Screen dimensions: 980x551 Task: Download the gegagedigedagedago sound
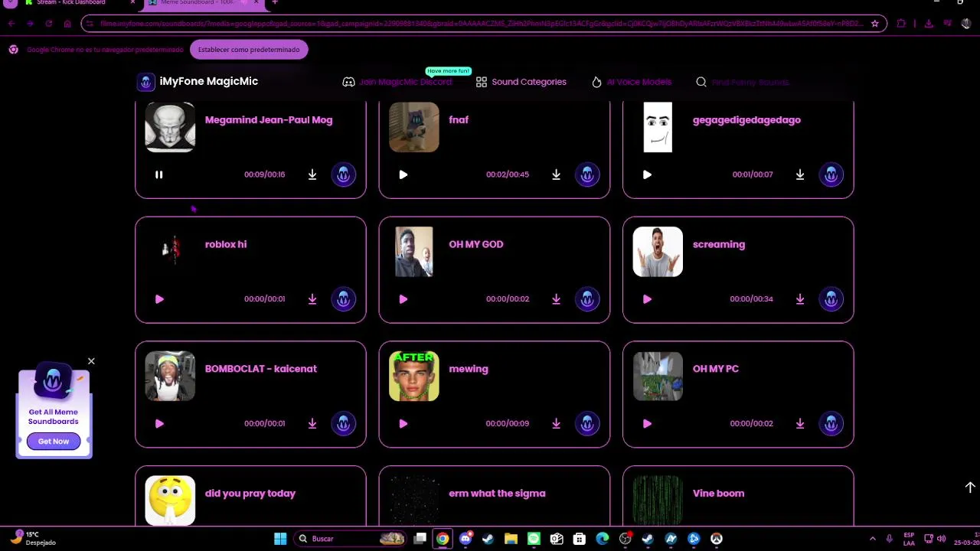click(x=800, y=174)
